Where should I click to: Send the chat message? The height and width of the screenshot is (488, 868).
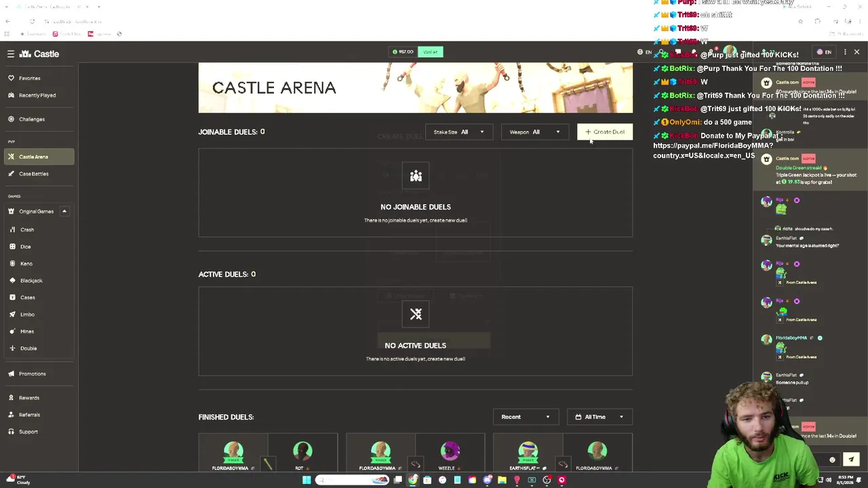(851, 460)
